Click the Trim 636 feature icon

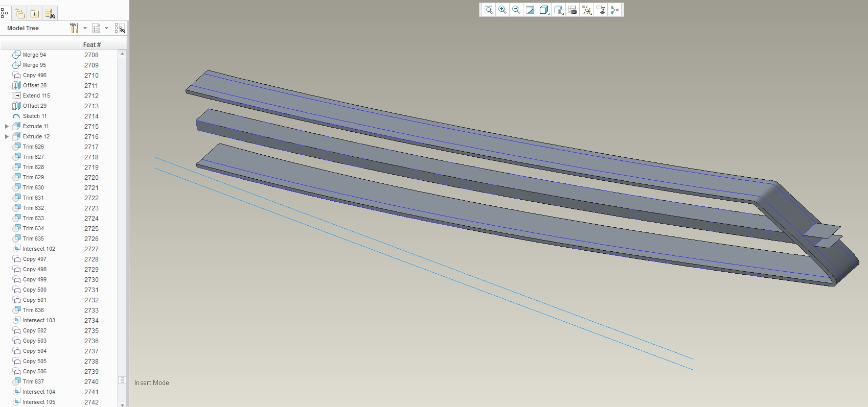pos(16,310)
